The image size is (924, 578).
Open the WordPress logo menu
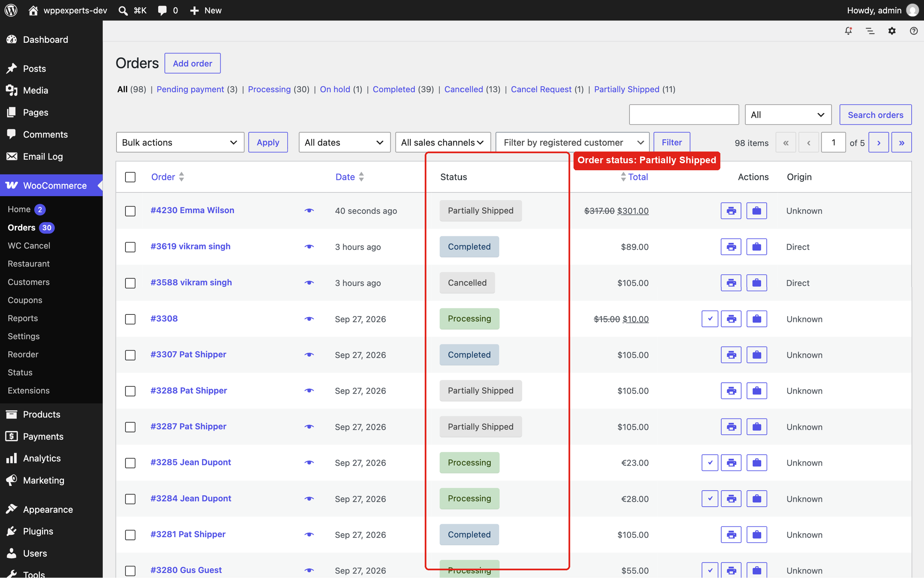tap(11, 10)
